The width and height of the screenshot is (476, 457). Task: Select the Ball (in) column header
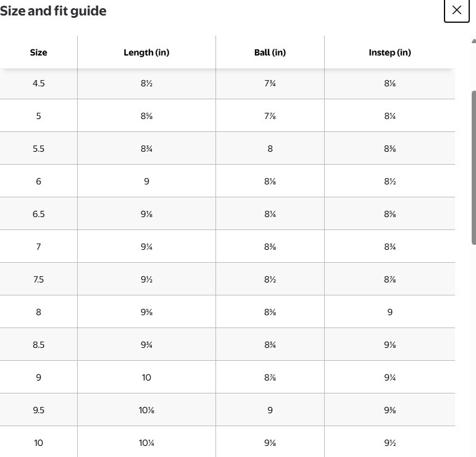coord(270,52)
